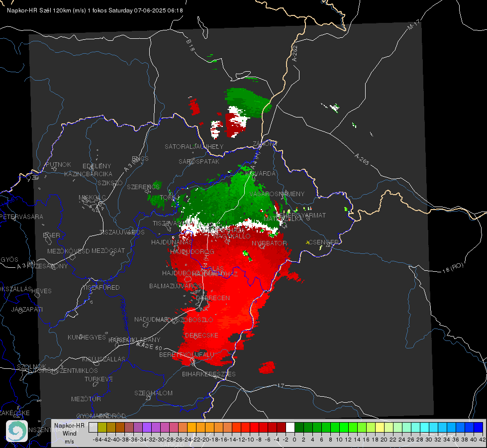Screen dimensions: 487x448
Task: Click the A 42/E 60 road label
Action: (x=150, y=346)
